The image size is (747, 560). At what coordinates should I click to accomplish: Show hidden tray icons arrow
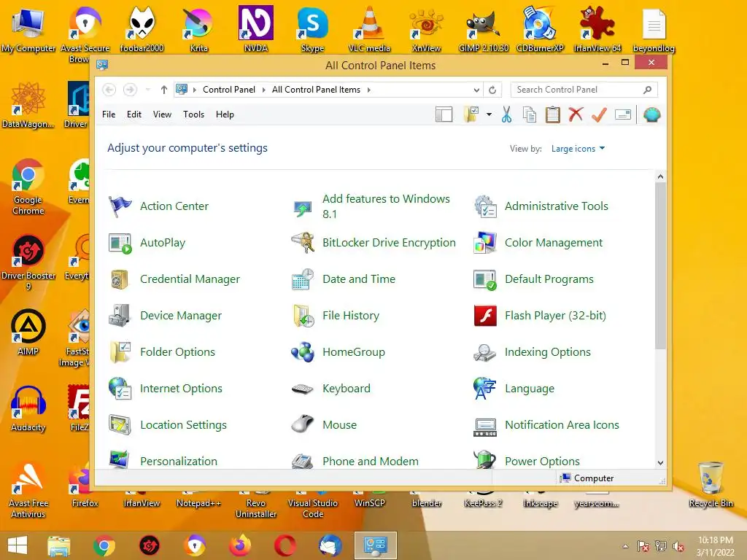point(625,546)
